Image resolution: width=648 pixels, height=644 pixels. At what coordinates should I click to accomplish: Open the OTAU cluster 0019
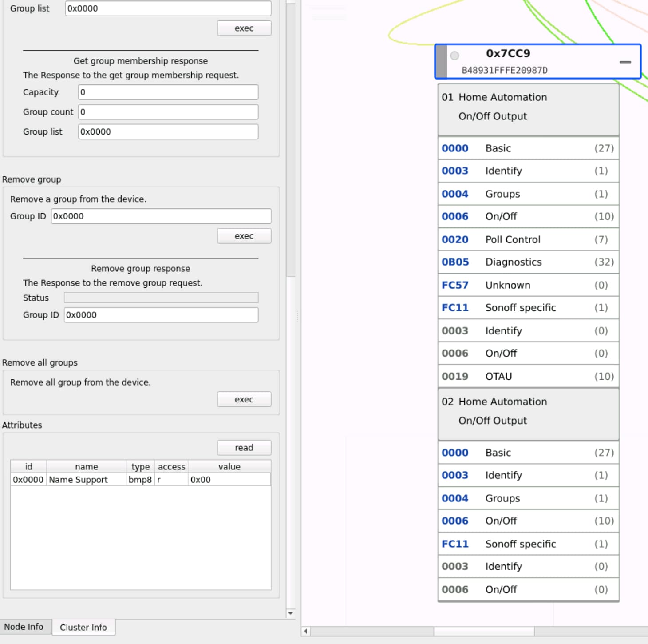(528, 376)
